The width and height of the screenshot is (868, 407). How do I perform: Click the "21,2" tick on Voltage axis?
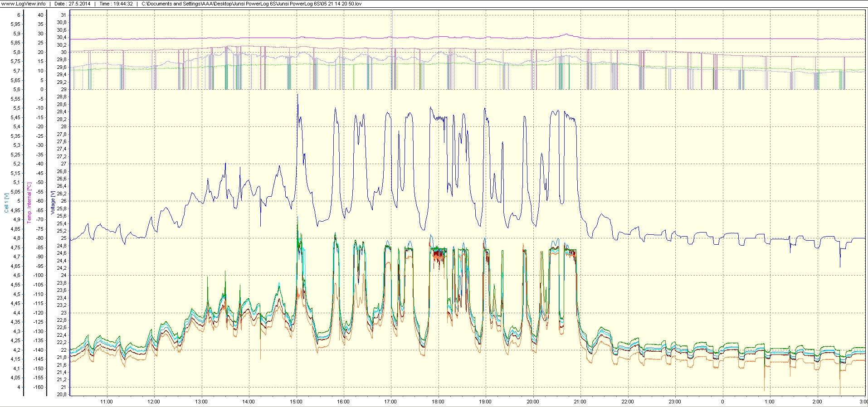tap(62, 379)
